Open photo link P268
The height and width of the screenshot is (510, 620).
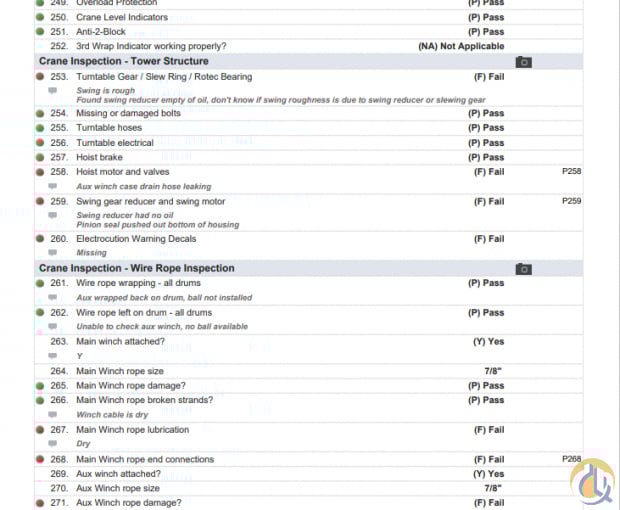coord(571,459)
